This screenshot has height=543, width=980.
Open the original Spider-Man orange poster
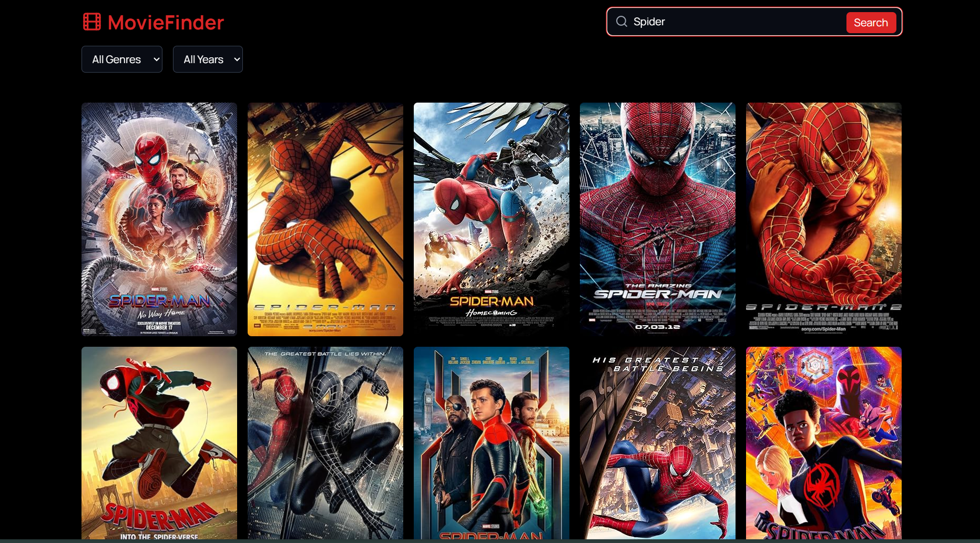325,219
